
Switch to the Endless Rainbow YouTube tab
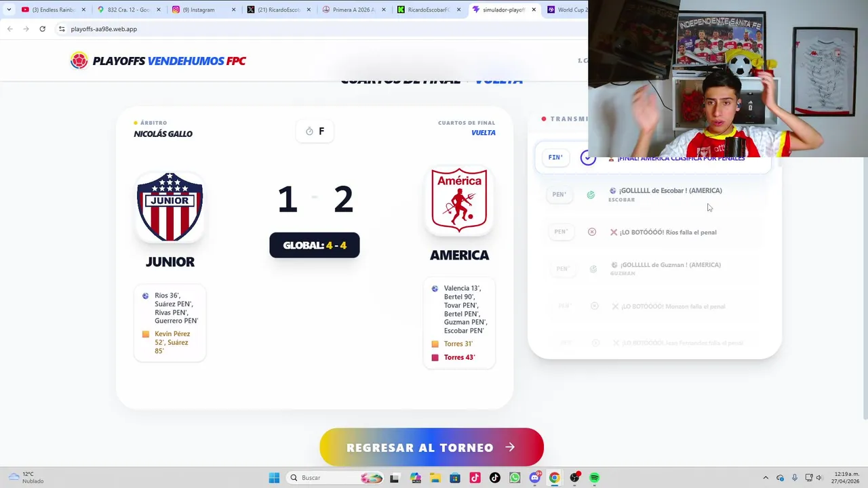[53, 9]
